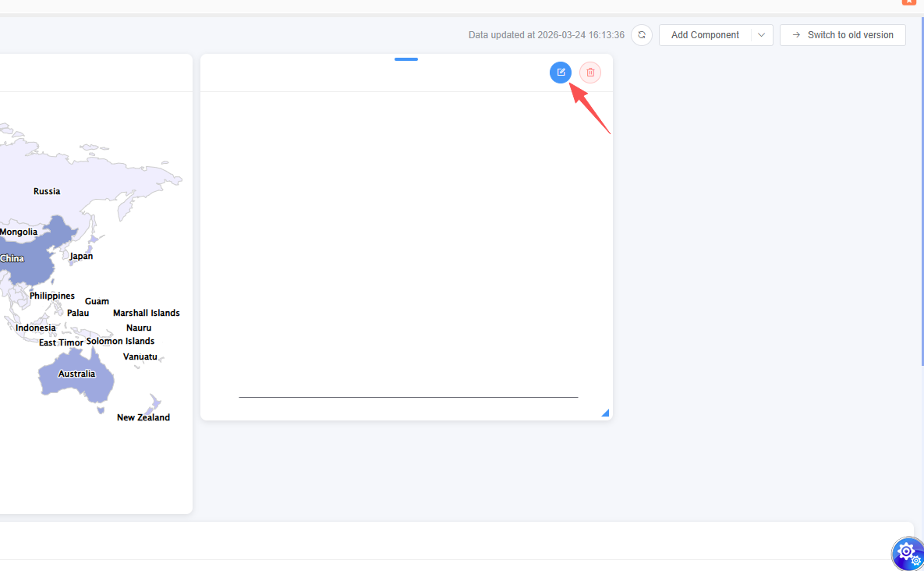Select Russia on the map
The width and height of the screenshot is (924, 571).
pyautogui.click(x=47, y=191)
